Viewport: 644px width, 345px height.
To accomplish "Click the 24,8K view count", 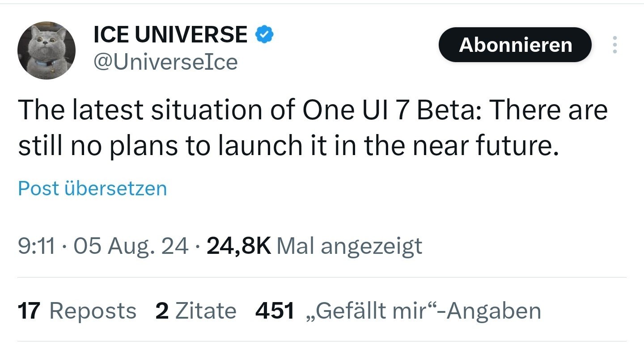I will tap(238, 246).
